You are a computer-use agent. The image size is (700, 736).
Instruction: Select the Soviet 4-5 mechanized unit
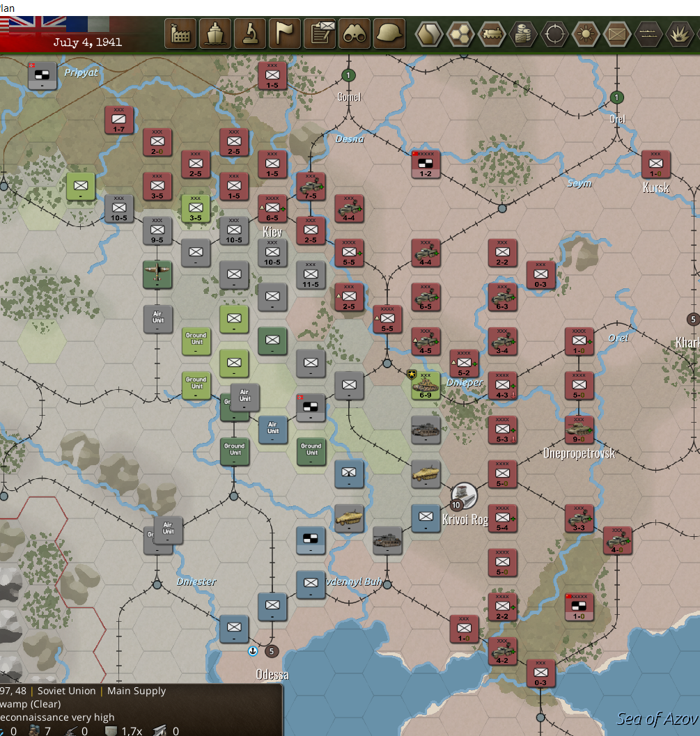pos(426,341)
